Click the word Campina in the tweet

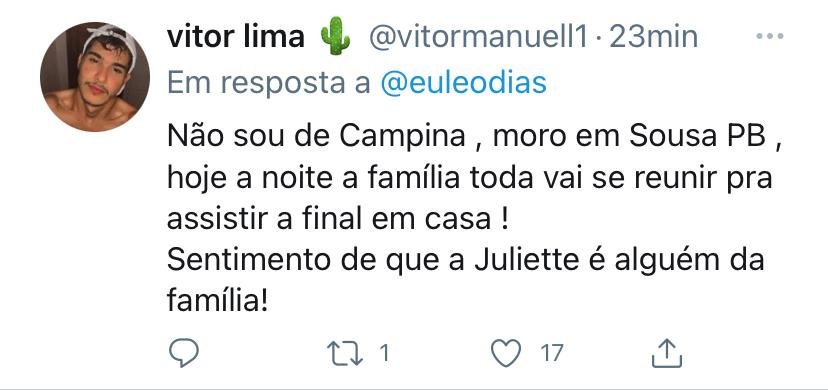coord(402,138)
